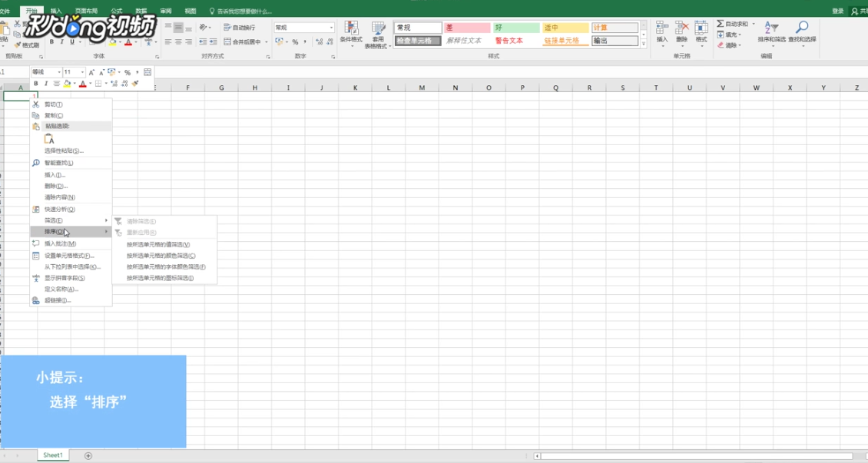Screen dimensions: 868x463
Task: Open the text orientation dropdown
Action: coord(205,28)
